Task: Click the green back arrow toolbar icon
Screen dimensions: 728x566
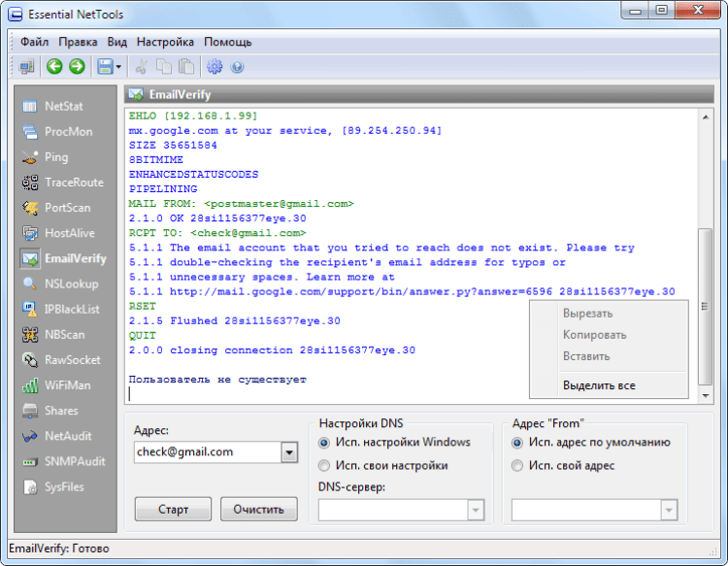Action: click(x=54, y=67)
